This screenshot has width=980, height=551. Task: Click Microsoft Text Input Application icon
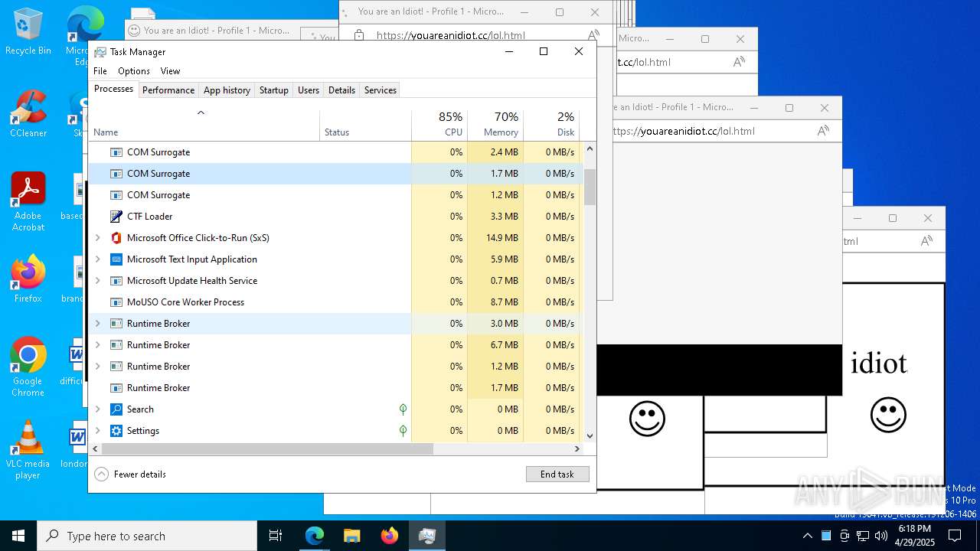116,259
